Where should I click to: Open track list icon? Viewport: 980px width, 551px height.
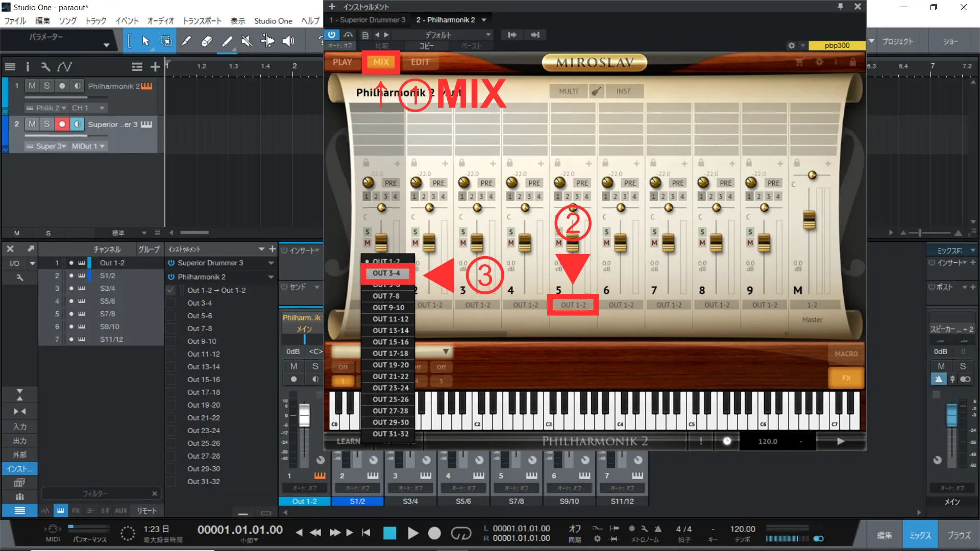coord(10,67)
